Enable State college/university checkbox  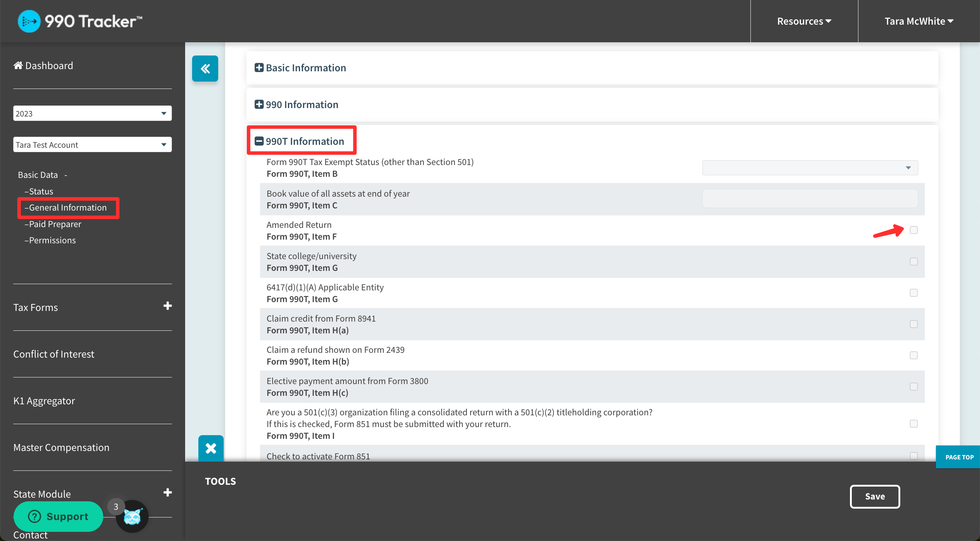[914, 262]
